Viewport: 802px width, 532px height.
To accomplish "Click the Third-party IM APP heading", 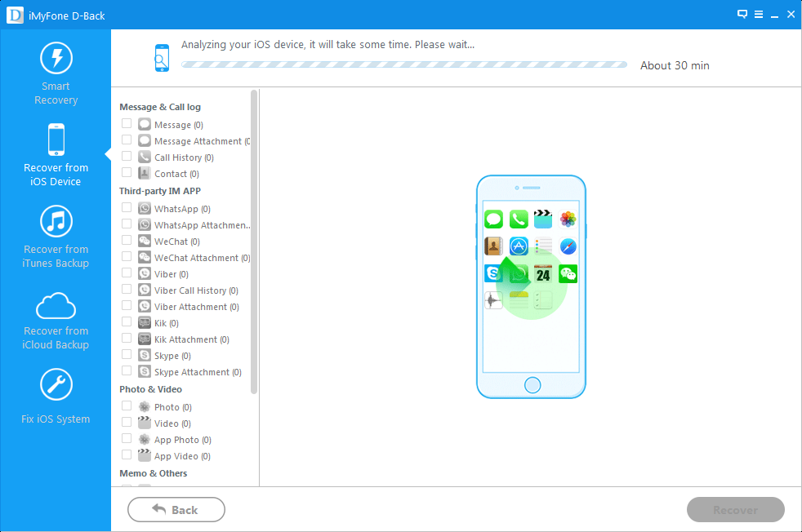I will pos(159,191).
